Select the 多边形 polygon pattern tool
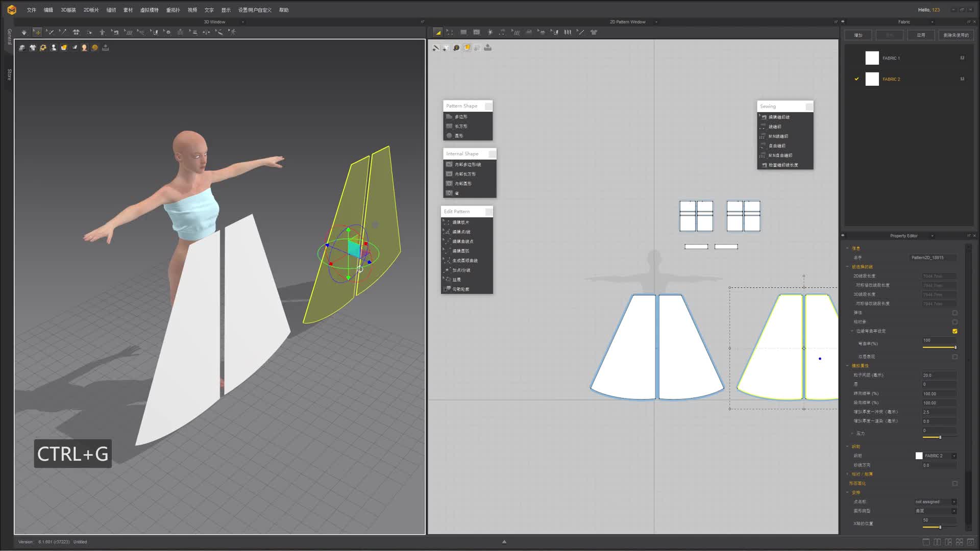The width and height of the screenshot is (980, 551). [460, 117]
